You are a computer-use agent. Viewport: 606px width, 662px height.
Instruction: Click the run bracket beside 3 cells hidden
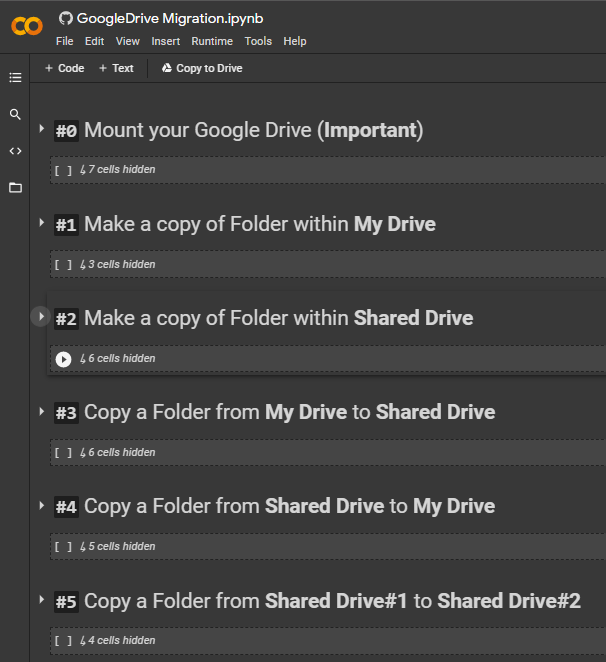click(63, 265)
